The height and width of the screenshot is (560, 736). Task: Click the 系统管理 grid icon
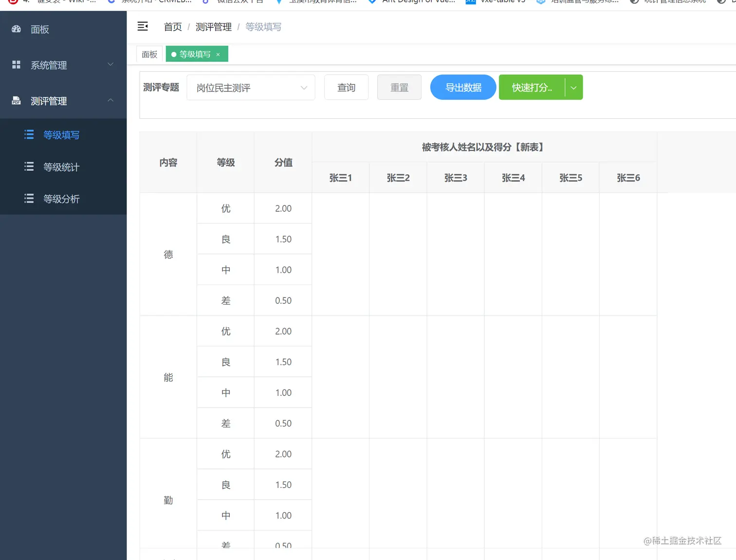pos(16,65)
